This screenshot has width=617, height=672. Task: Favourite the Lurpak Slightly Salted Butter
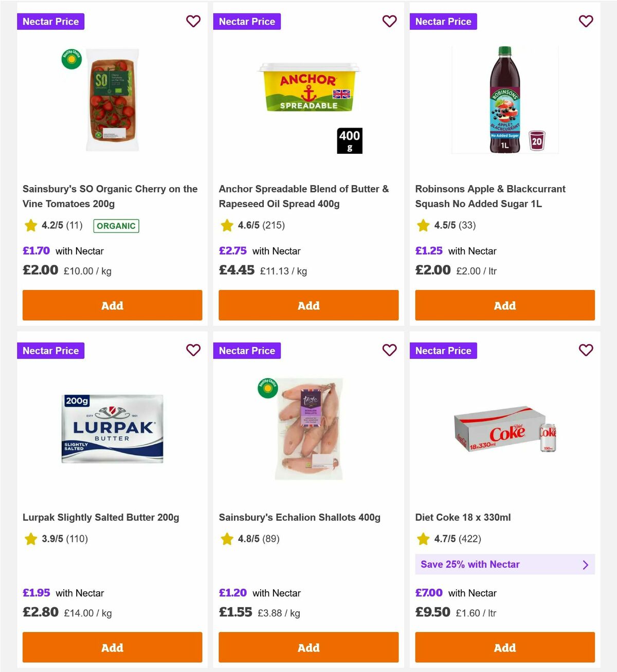point(193,350)
